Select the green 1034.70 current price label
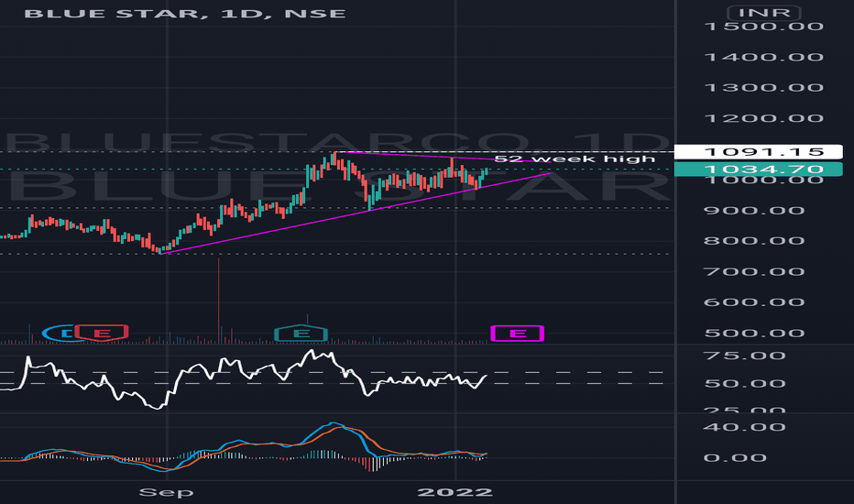Viewport: 854px width, 504px height. click(x=758, y=169)
